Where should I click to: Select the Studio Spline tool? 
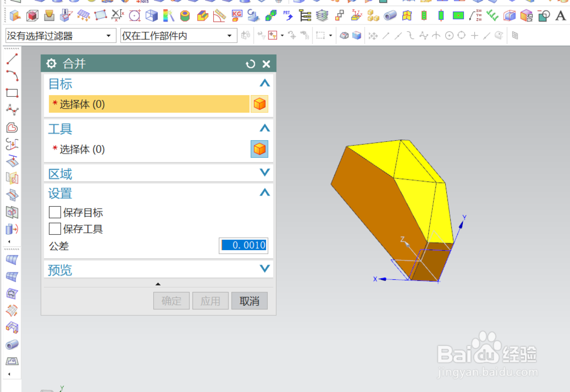click(12, 110)
